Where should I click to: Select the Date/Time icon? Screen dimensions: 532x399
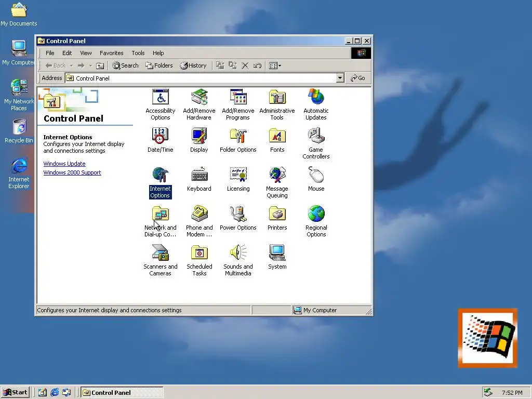pyautogui.click(x=160, y=140)
